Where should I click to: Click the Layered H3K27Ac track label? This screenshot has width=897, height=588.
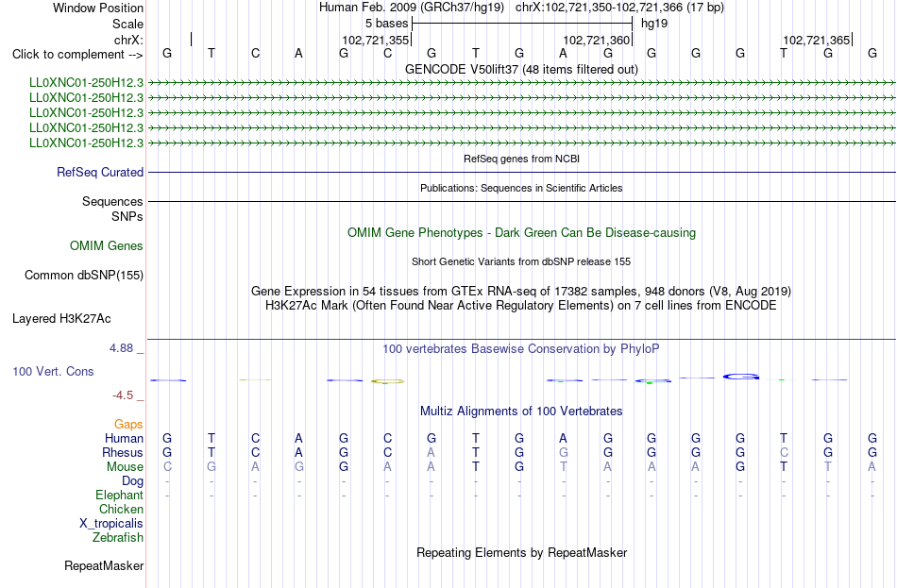61,319
